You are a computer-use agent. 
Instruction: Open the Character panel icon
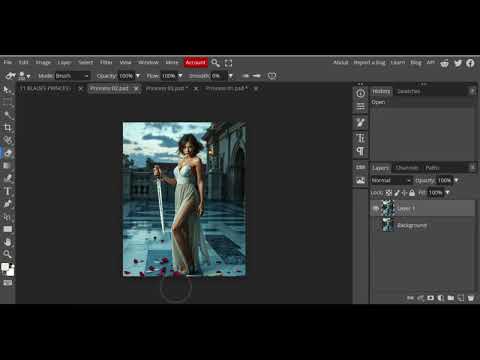pos(360,138)
